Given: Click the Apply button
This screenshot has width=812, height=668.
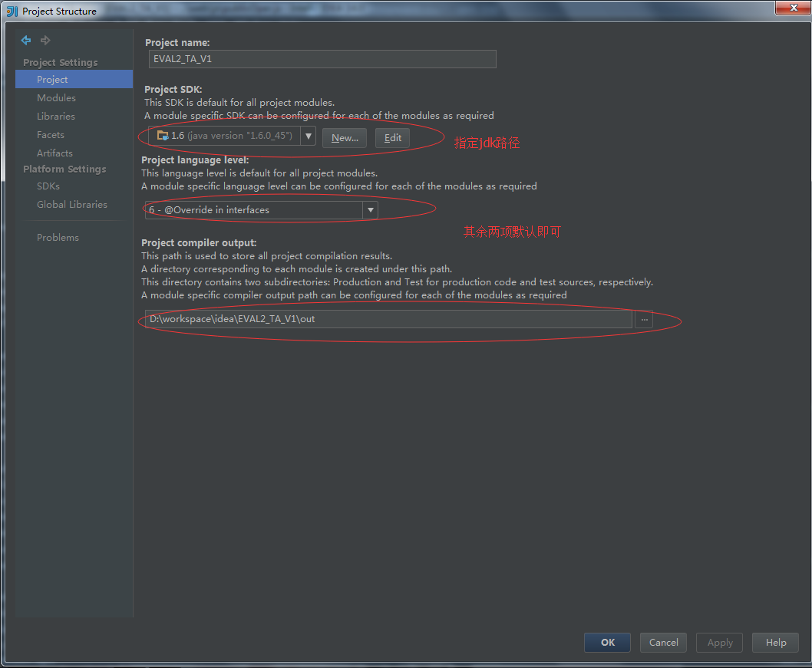Looking at the screenshot, I should click(x=720, y=643).
